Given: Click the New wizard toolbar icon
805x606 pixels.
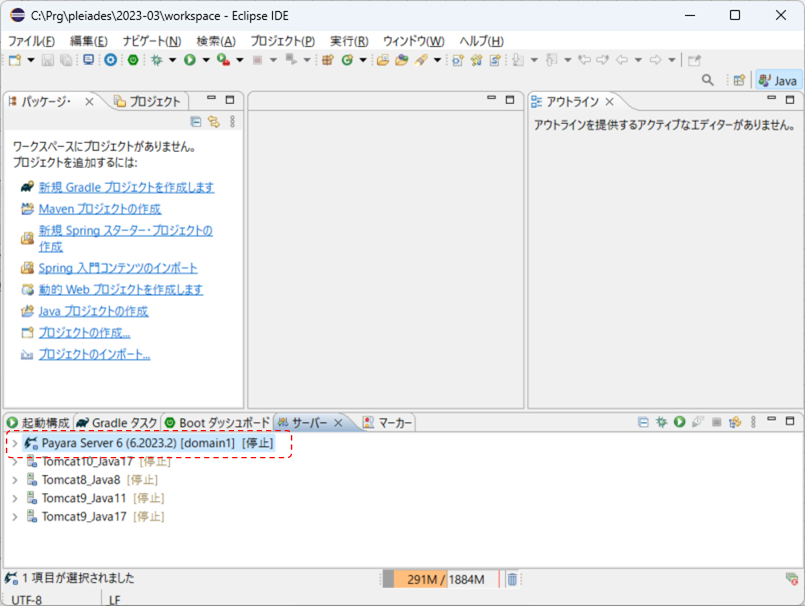Looking at the screenshot, I should pos(15,60).
